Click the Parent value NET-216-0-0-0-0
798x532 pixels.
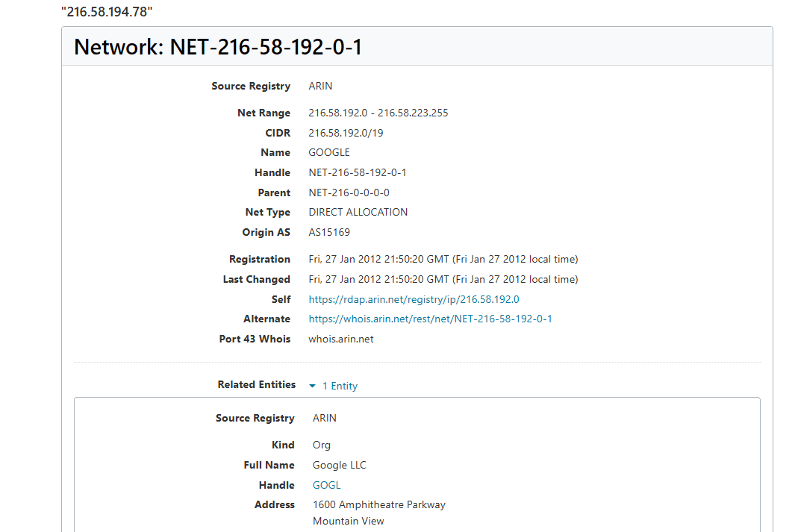click(349, 193)
